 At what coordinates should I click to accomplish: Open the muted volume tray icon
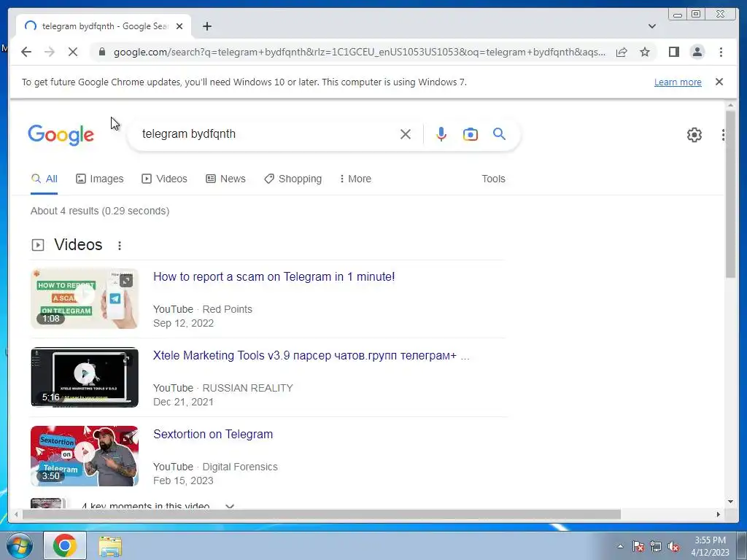673,547
